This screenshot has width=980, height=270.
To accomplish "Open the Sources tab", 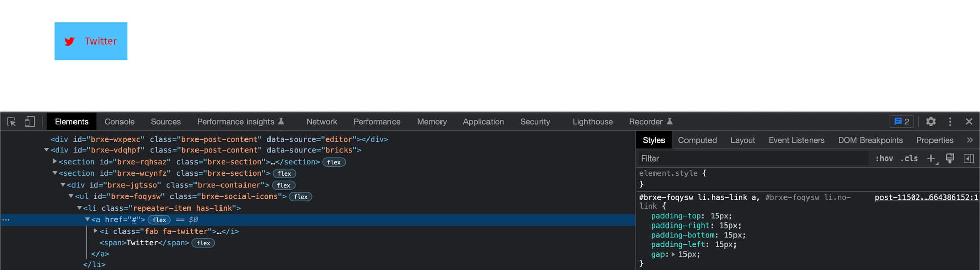I will coord(165,122).
